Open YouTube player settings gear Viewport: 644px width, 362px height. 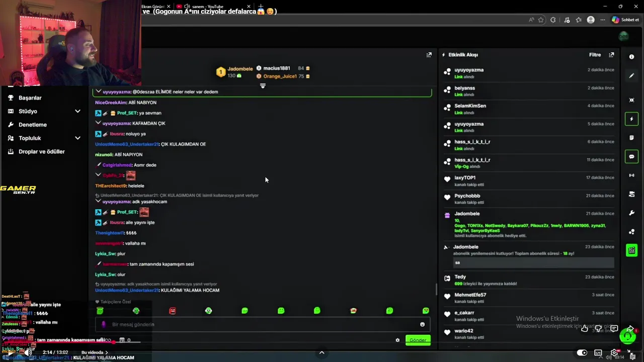click(x=614, y=353)
